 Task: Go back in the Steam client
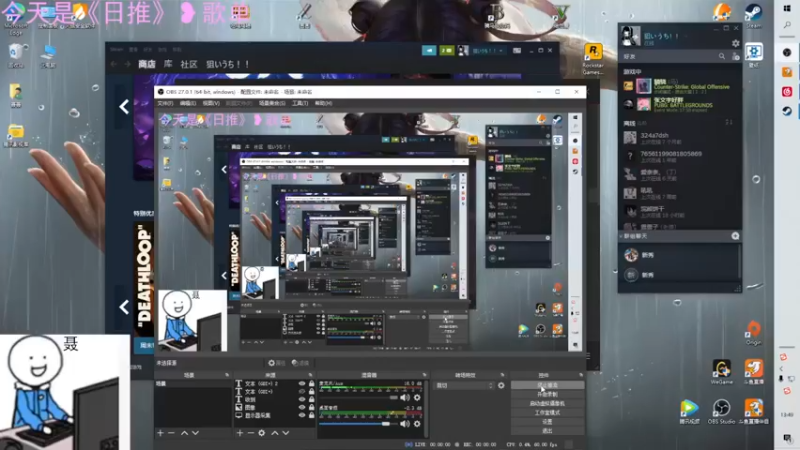pyautogui.click(x=114, y=64)
